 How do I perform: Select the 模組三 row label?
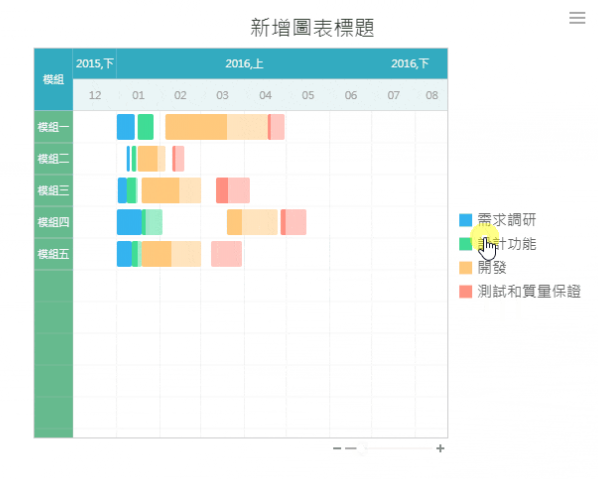point(53,190)
